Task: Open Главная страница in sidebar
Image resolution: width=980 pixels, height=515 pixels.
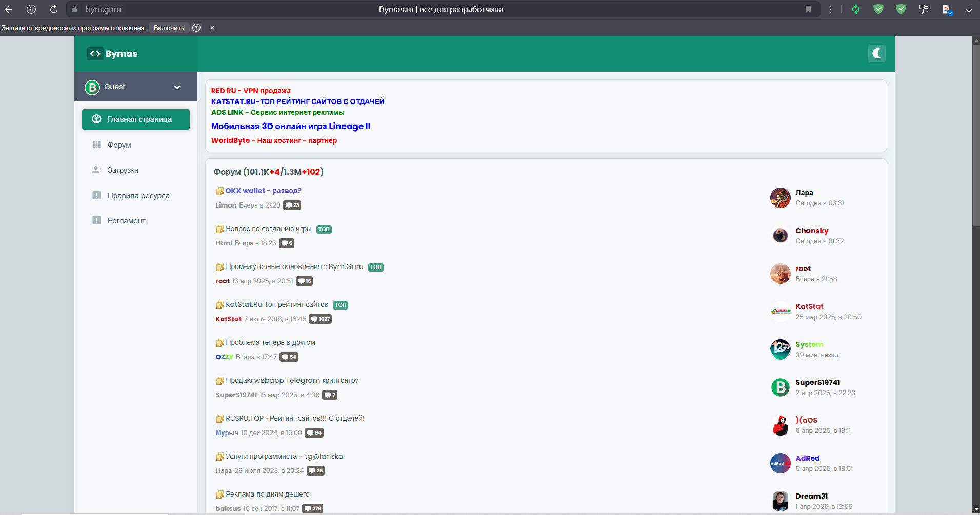Action: (x=136, y=119)
